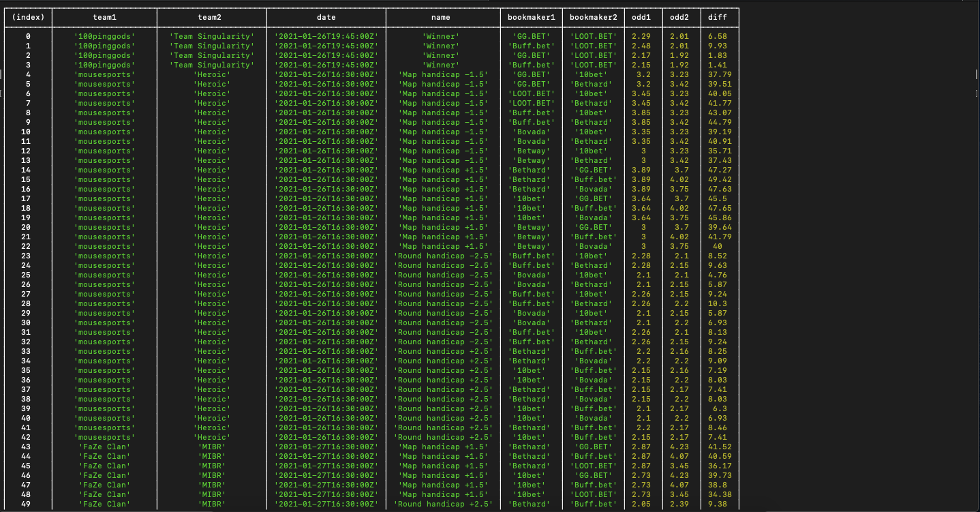Click odd2 value 4.23 in row 46
980x512 pixels.
pyautogui.click(x=679, y=475)
